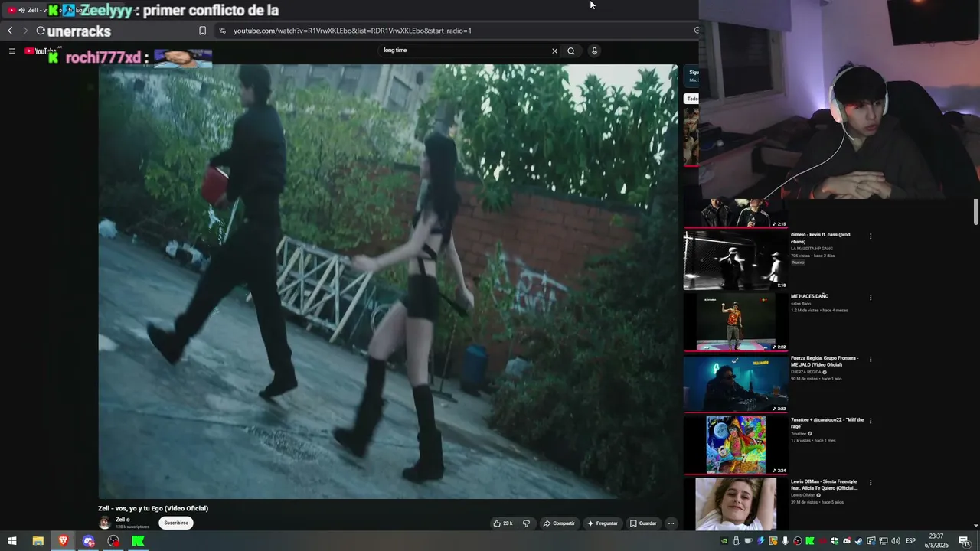Viewport: 980px width, 551px height.
Task: Open the YouTube guide hamburger menu
Action: (x=12, y=51)
